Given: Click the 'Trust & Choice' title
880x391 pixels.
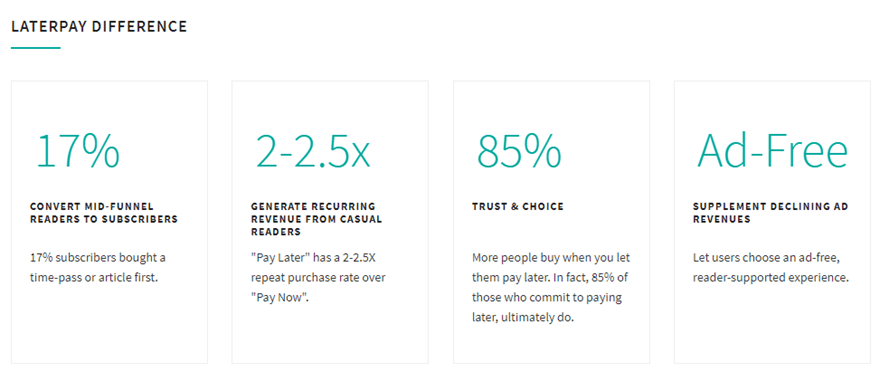Looking at the screenshot, I should tap(517, 206).
